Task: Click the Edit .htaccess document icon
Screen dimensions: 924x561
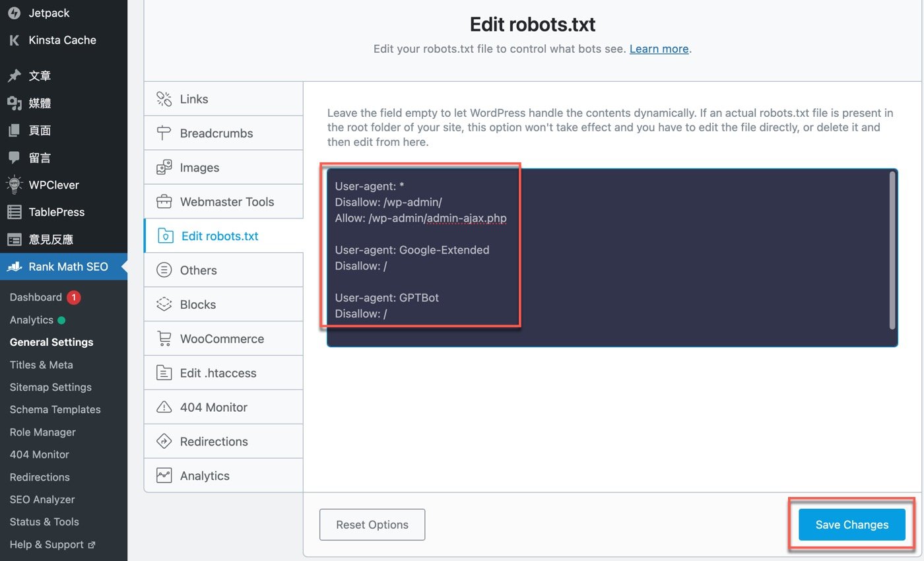Action: point(164,373)
